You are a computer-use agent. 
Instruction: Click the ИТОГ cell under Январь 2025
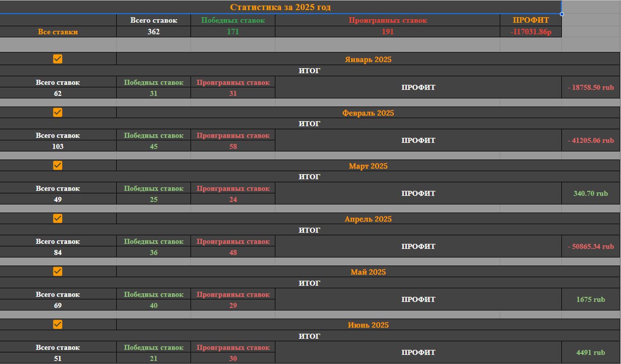pos(309,71)
